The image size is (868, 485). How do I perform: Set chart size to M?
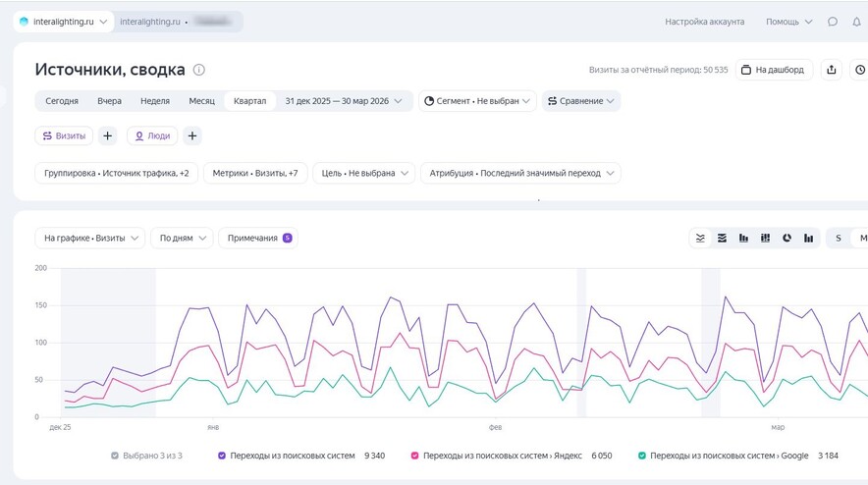point(861,238)
